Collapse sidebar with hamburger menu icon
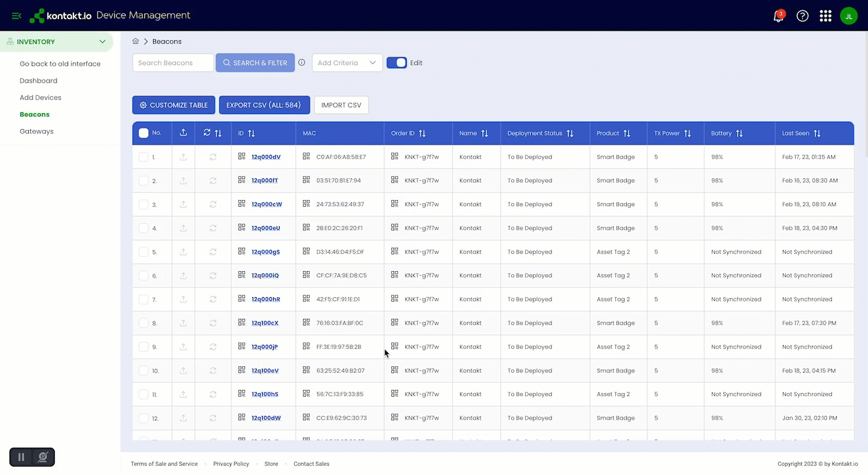This screenshot has width=868, height=475. point(16,16)
